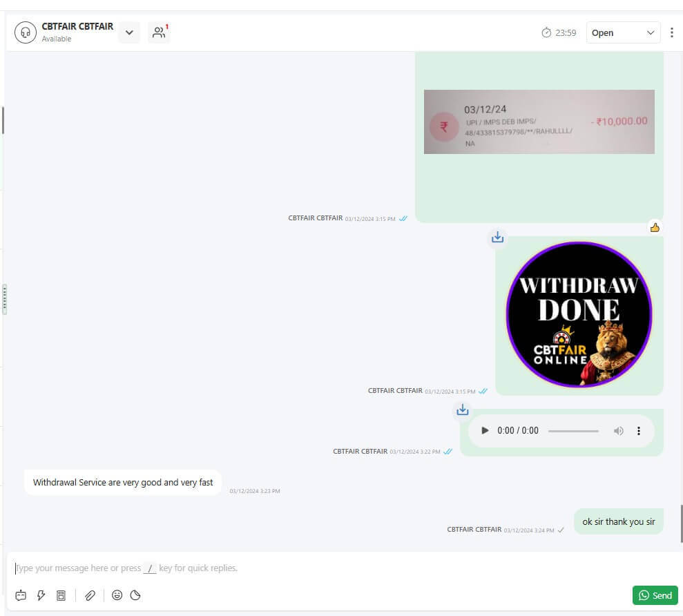
Task: Click the chat scrollbar on the right edge
Action: coord(681,523)
